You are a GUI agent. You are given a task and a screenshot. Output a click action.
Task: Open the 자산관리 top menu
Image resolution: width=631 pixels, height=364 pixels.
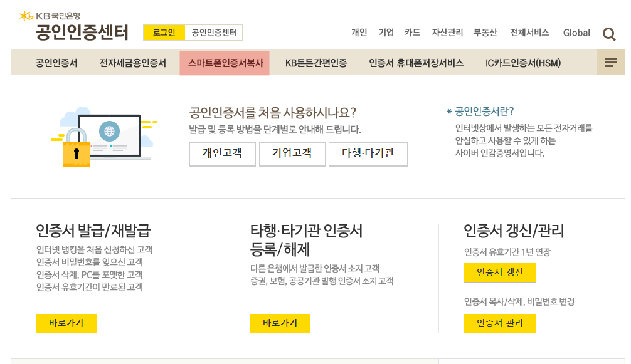[447, 33]
